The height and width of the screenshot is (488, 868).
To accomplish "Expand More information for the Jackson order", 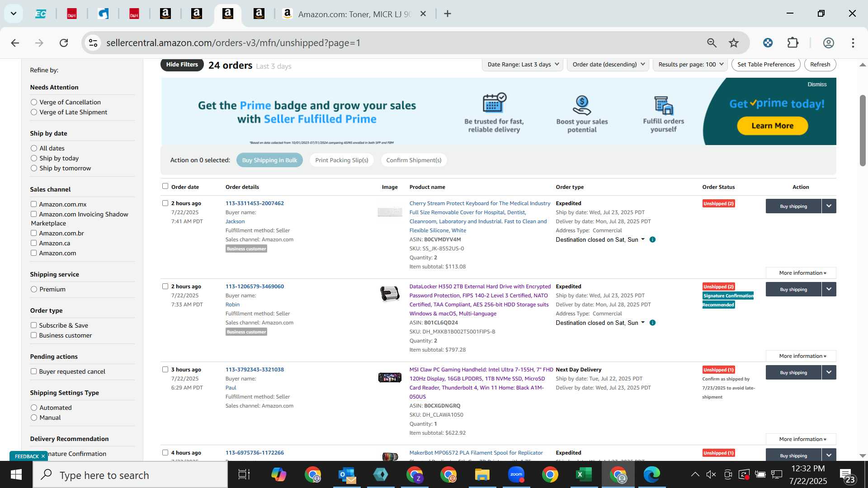I will [x=801, y=273].
